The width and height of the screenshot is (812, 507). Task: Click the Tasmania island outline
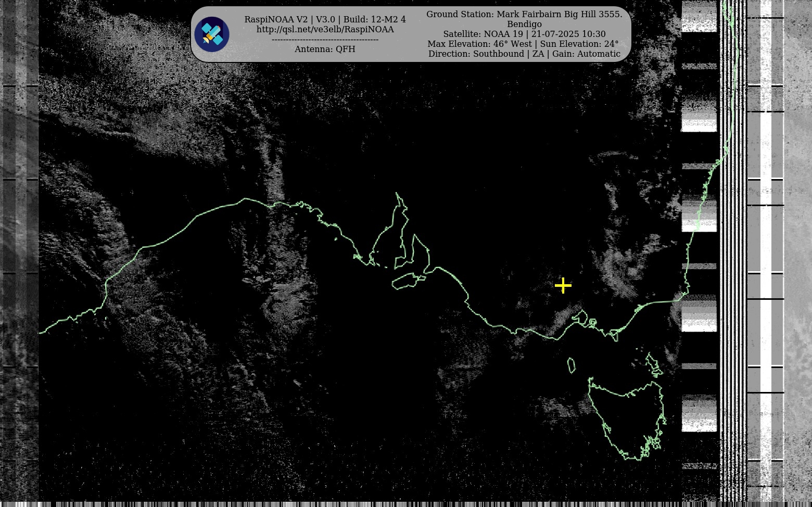627,416
